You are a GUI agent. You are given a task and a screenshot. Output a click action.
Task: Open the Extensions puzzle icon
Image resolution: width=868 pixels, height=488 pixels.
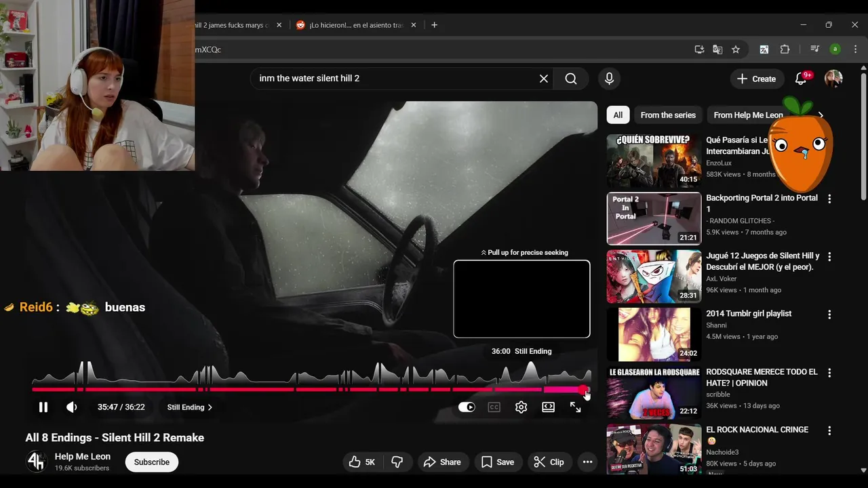(785, 49)
